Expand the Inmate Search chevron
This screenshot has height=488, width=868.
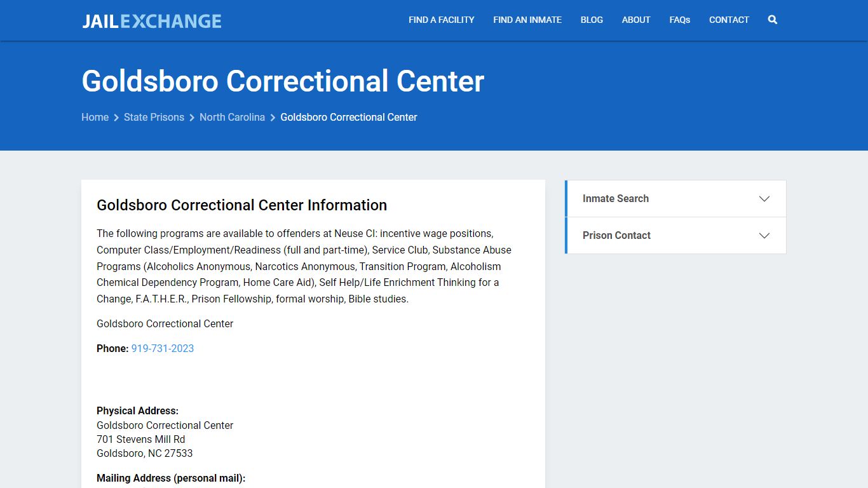(764, 199)
